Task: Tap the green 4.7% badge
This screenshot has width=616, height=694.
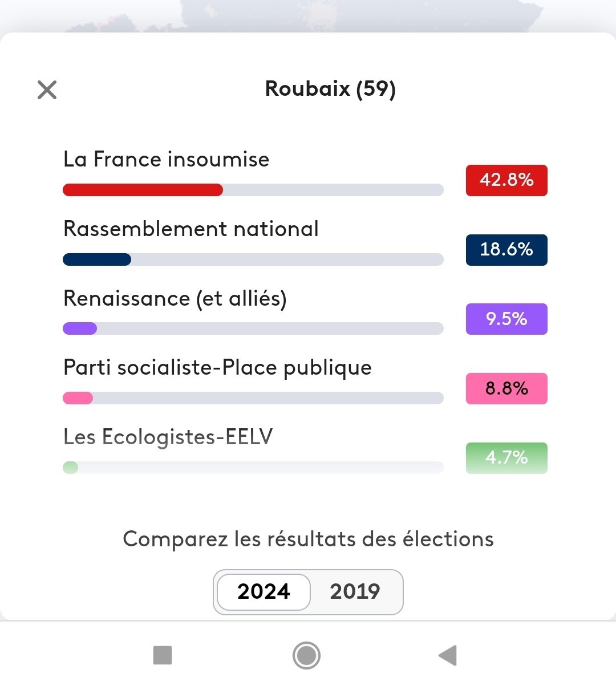Action: (506, 458)
